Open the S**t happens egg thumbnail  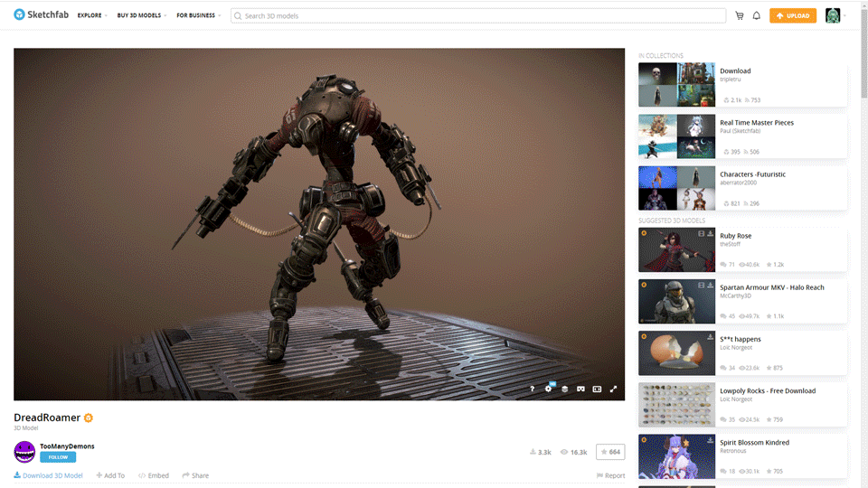point(676,353)
